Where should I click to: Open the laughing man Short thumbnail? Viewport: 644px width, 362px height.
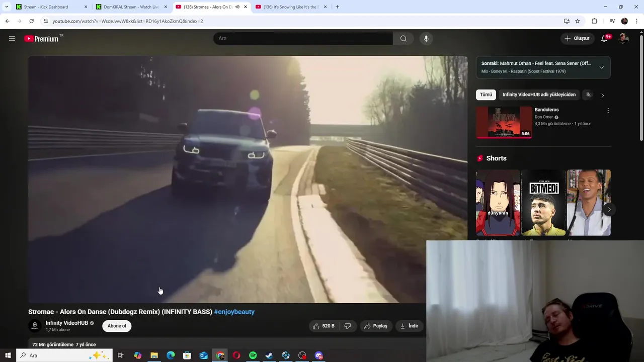[589, 203]
